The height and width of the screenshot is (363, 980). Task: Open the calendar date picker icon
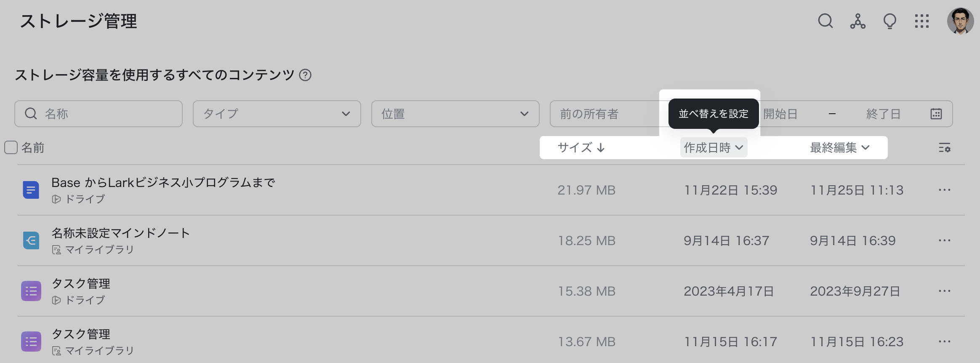pos(936,114)
